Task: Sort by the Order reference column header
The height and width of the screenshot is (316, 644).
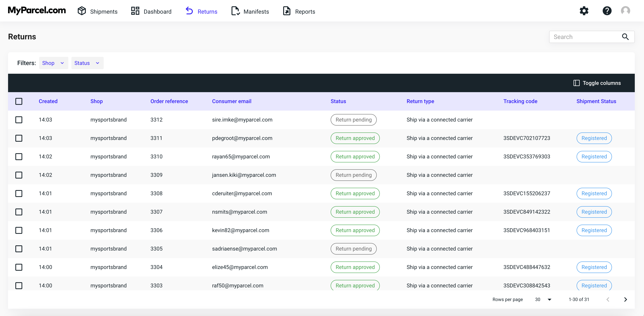Action: 169,101
